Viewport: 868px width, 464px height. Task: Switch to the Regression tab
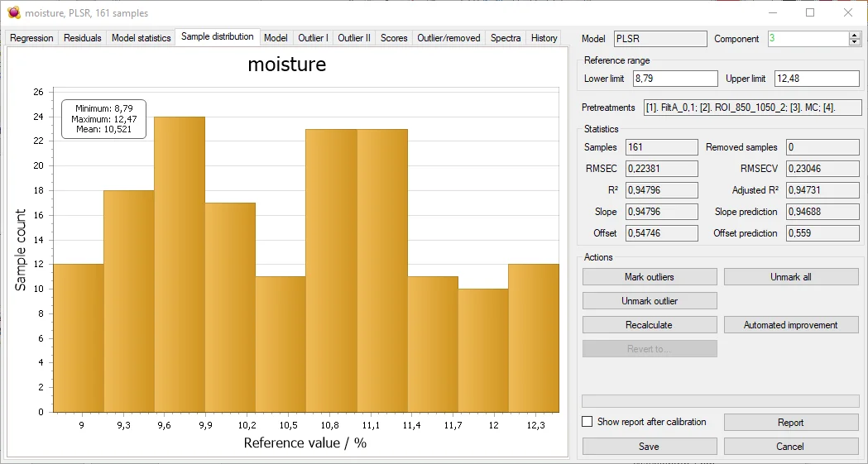(31, 38)
